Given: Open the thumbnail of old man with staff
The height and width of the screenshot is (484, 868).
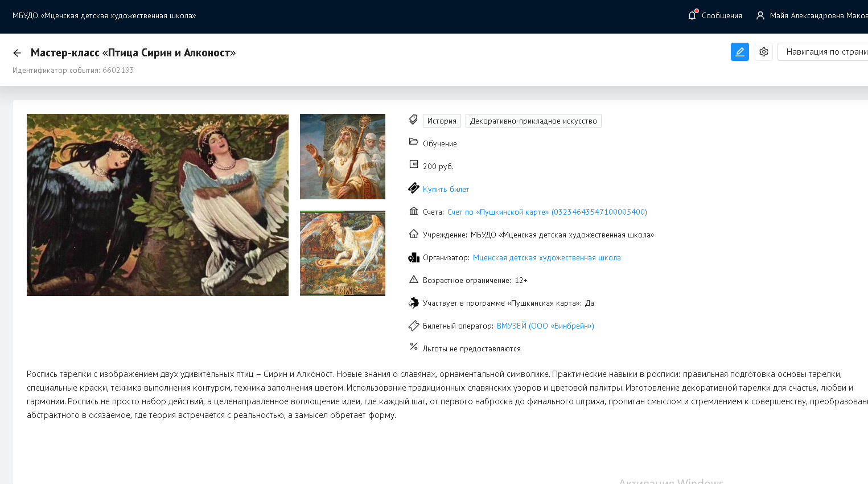Looking at the screenshot, I should point(343,157).
